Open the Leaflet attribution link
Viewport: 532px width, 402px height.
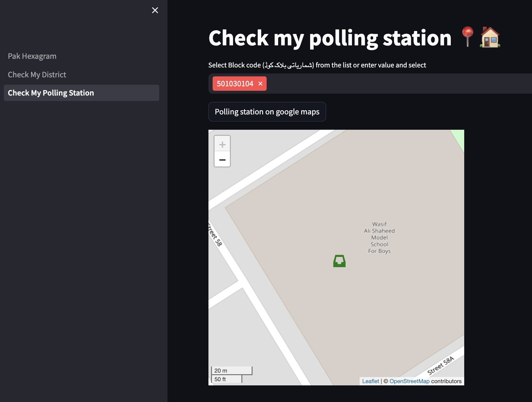[x=371, y=381]
